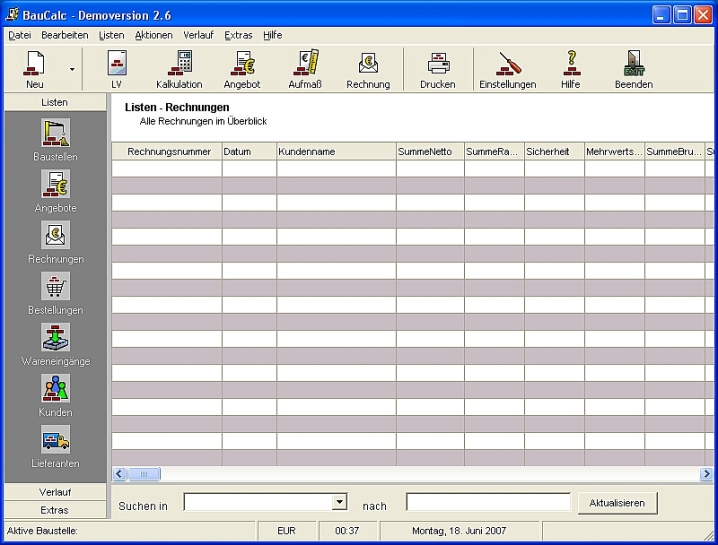Sort by the Kundenname column header
718x545 pixels.
[x=335, y=151]
